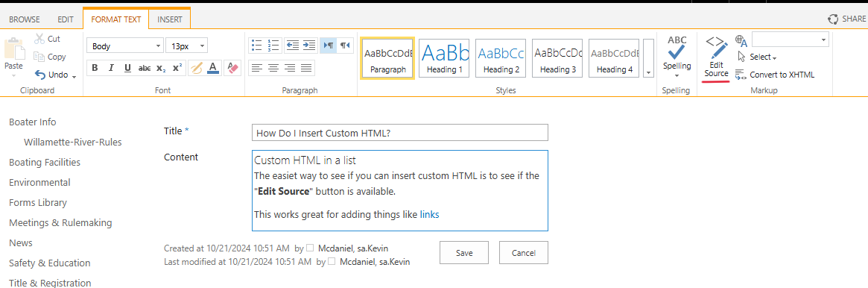This screenshot has height=288, width=868.
Task: Switch to the INSERT tab
Action: 170,19
